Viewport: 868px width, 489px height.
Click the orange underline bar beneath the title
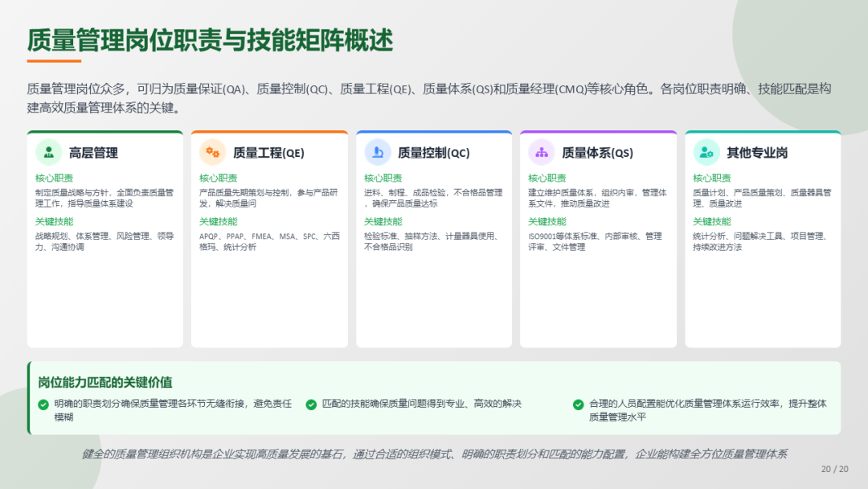pos(54,61)
